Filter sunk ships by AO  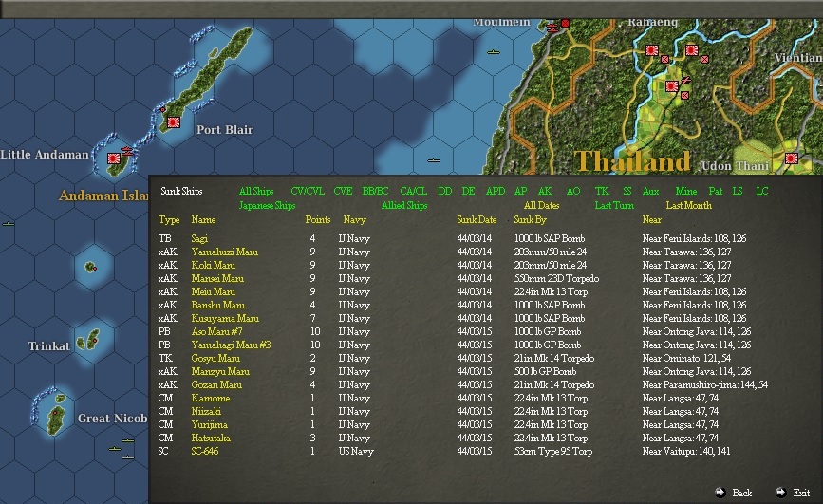tap(573, 191)
